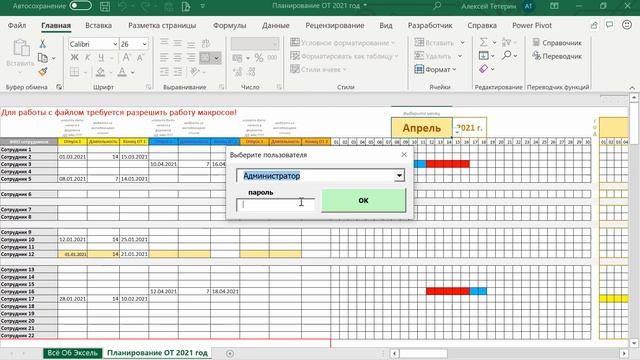Open the Справочник function reference
The width and height of the screenshot is (640, 360).
557,42
